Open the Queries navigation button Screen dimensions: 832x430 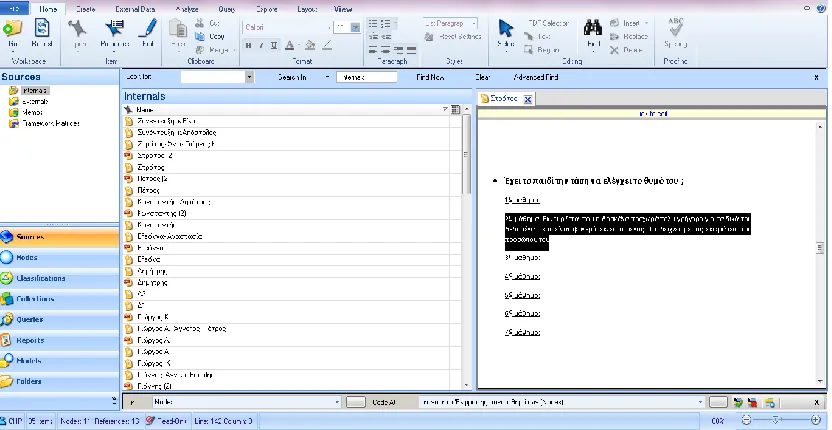point(59,320)
